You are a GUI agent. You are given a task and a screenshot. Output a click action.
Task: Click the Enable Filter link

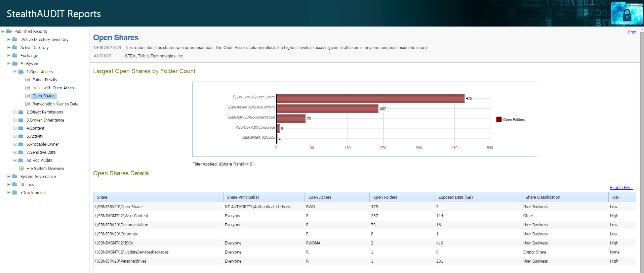621,188
